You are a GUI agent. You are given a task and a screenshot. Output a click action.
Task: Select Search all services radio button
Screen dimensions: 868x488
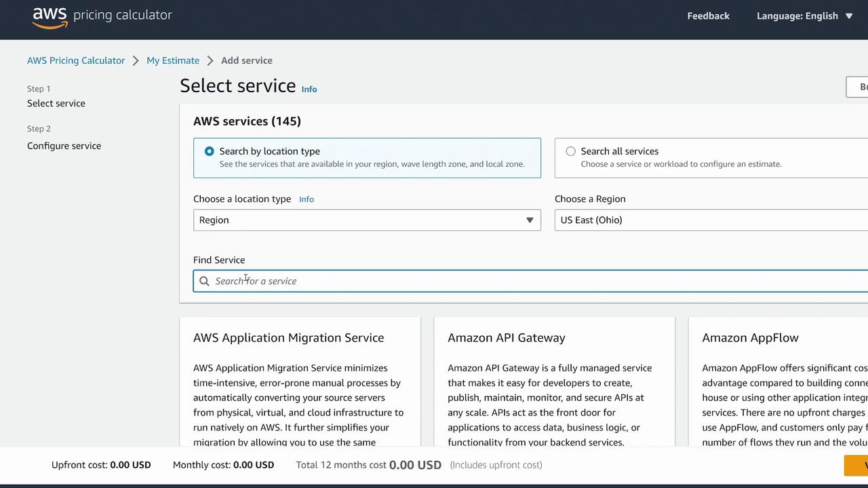point(570,151)
